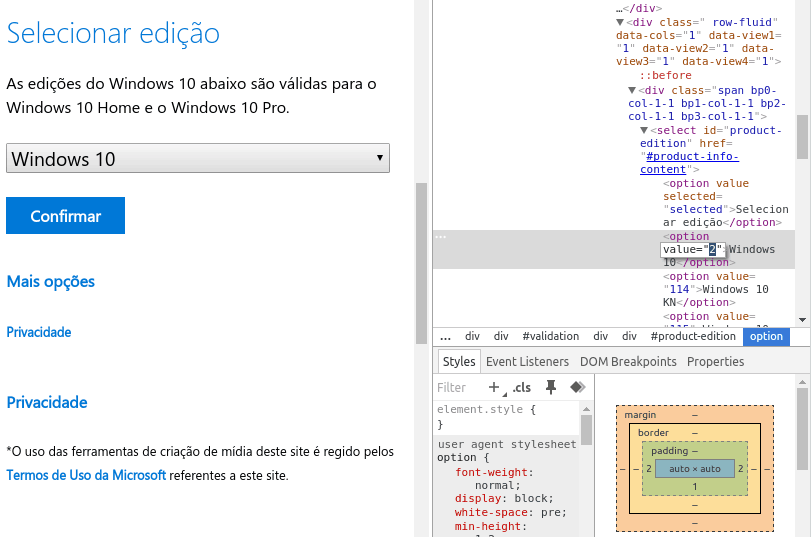Click the margin label in box model
The image size is (811, 537).
tap(640, 415)
